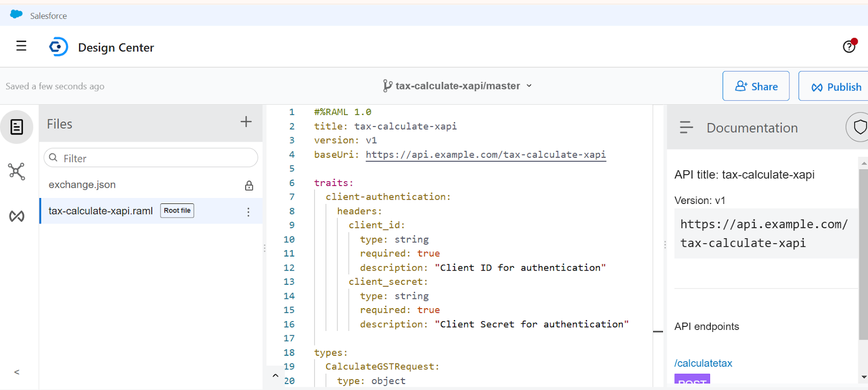Click the lock icon beside exchange.json
Viewport: 868px width, 390px height.
[249, 186]
